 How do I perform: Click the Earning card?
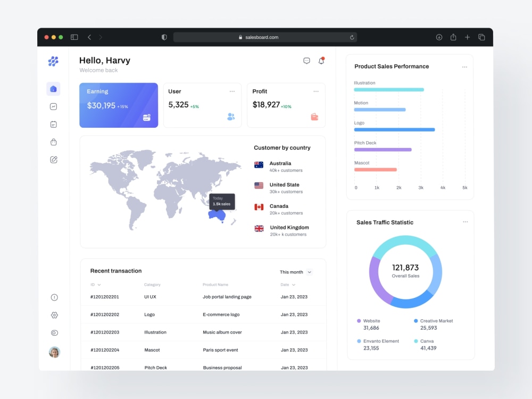(119, 105)
